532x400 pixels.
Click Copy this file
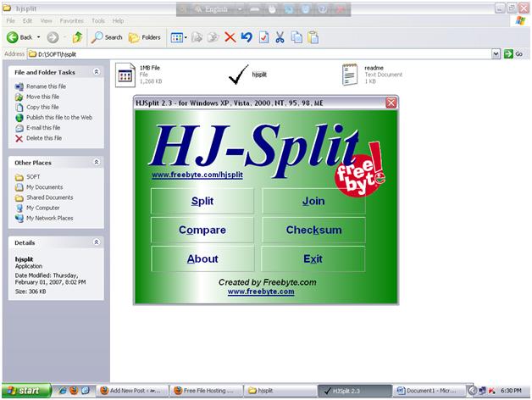37,107
